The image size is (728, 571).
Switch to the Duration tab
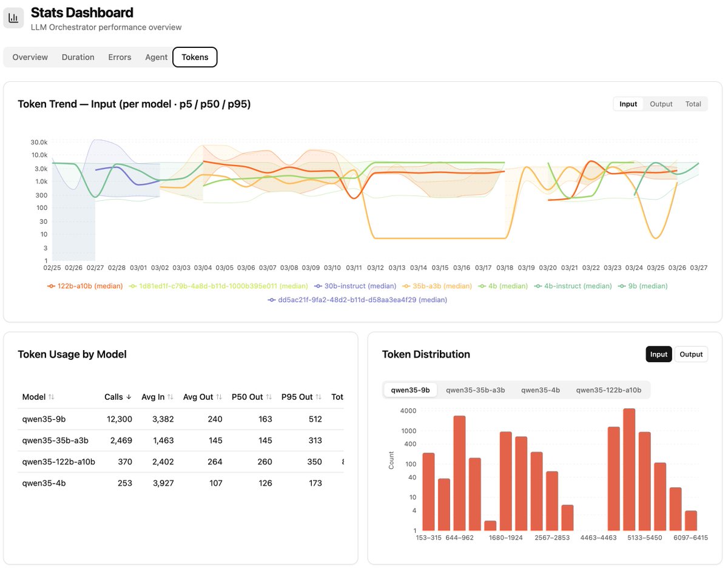78,57
